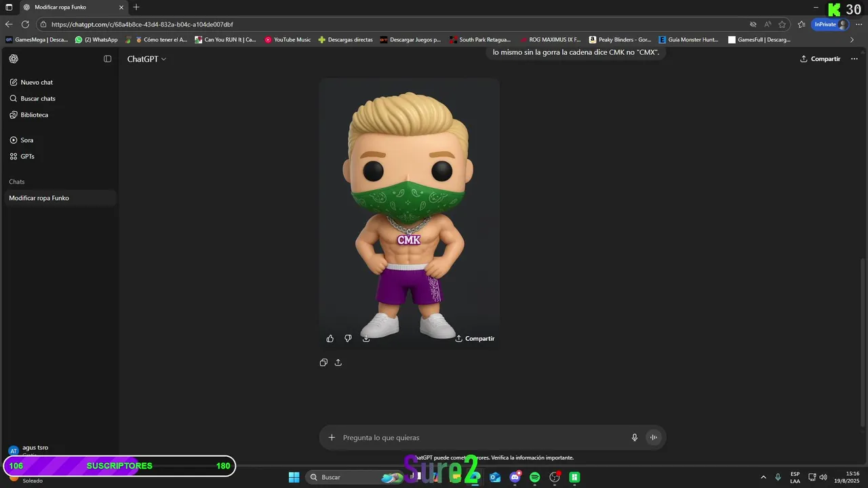Open the Descargar Juegos bookmark
Screen dimensions: 868x488
pyautogui.click(x=410, y=40)
